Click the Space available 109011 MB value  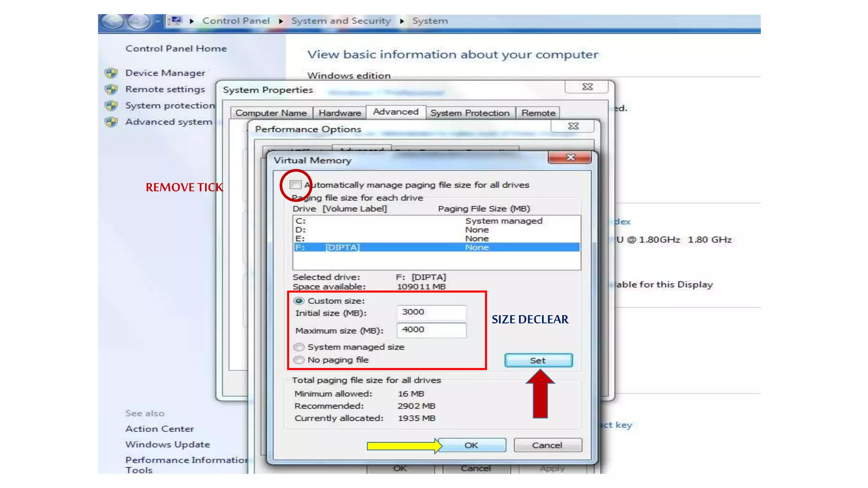[421, 287]
